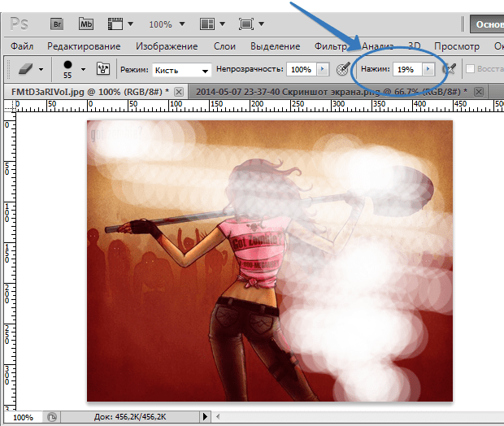
Task: Open the status bar info arrow menu
Action: [x=205, y=417]
